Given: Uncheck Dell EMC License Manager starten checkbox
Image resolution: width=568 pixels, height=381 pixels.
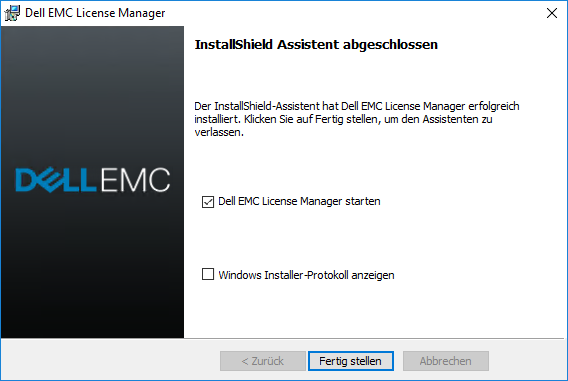Looking at the screenshot, I should 208,202.
